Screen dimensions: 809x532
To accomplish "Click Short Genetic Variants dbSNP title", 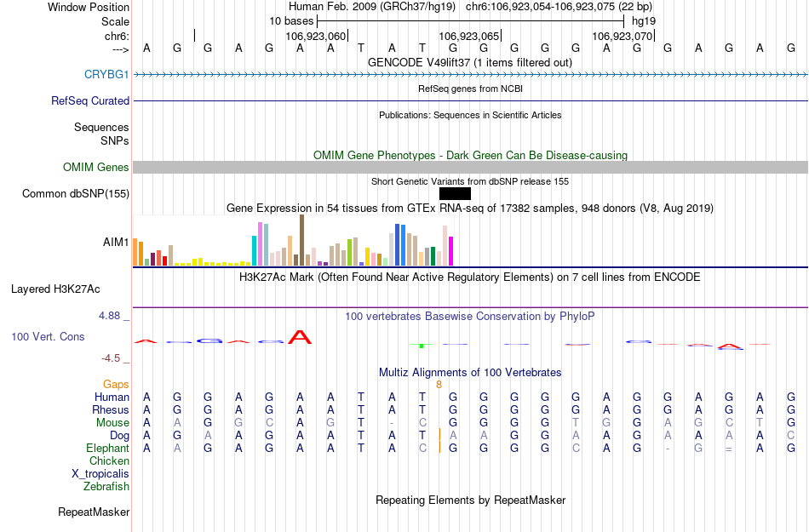I will [x=470, y=181].
